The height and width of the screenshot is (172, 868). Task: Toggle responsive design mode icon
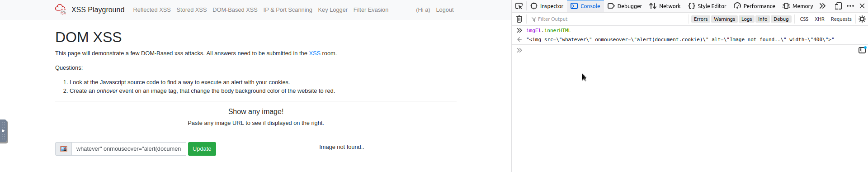click(x=838, y=6)
